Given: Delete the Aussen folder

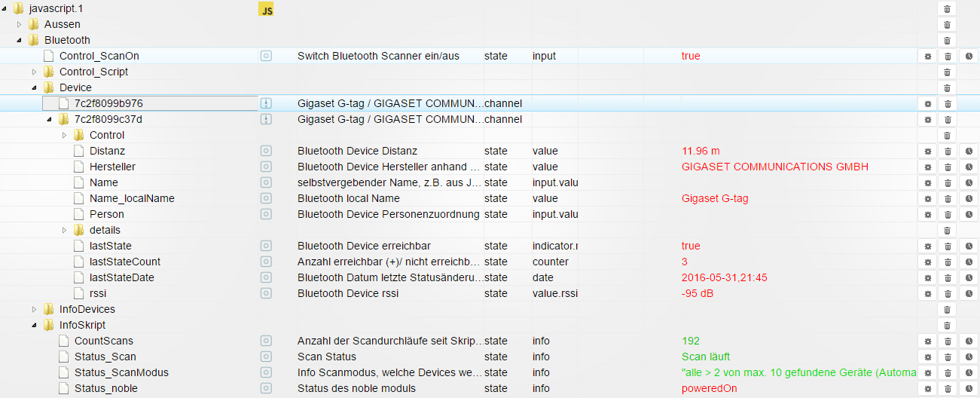Looking at the screenshot, I should pos(948,24).
